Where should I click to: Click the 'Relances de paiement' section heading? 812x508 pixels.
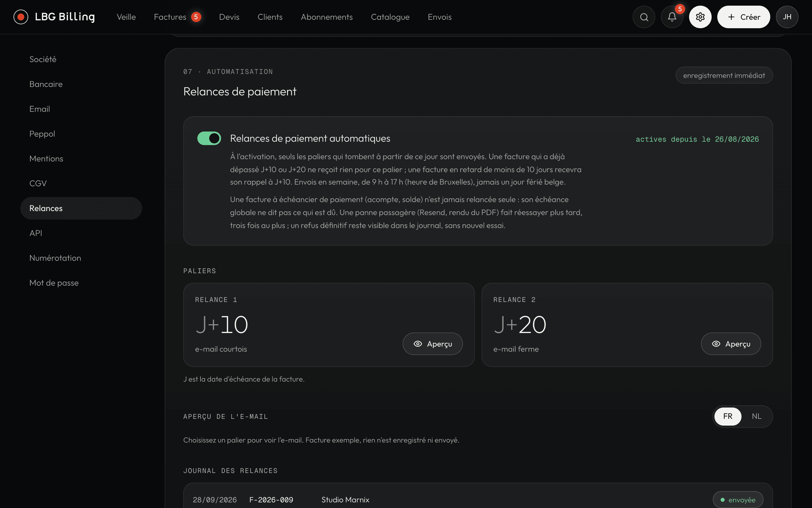[240, 91]
